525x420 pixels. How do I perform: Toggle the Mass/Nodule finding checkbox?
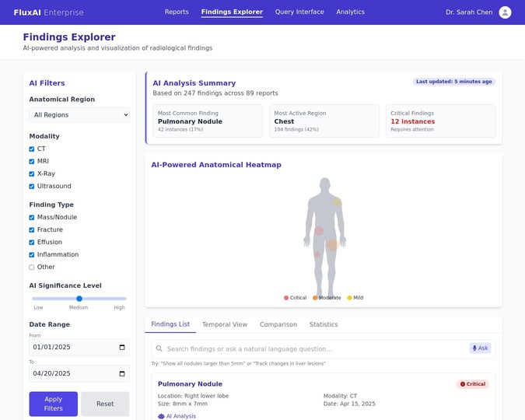coord(32,217)
